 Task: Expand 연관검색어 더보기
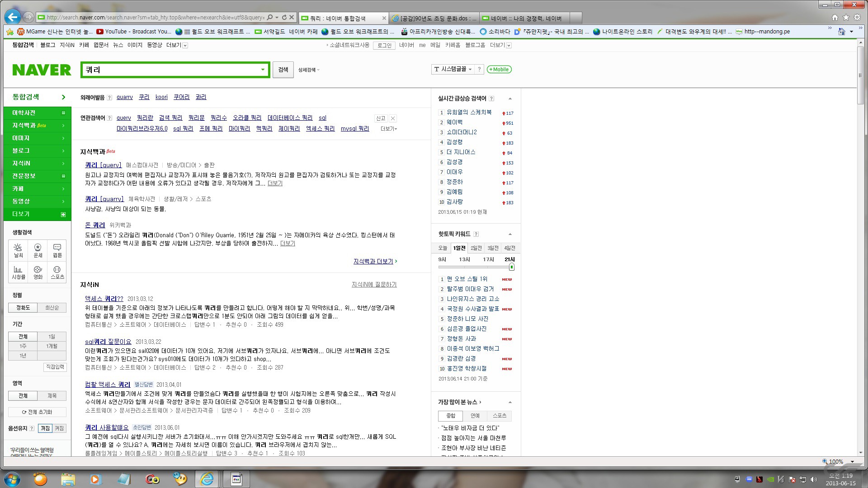click(x=389, y=129)
